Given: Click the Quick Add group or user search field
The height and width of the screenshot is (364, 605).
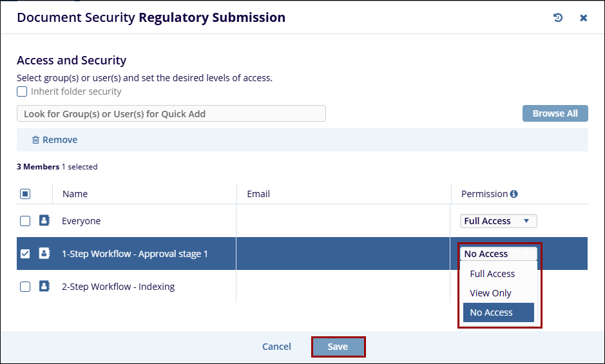Looking at the screenshot, I should pyautogui.click(x=171, y=114).
